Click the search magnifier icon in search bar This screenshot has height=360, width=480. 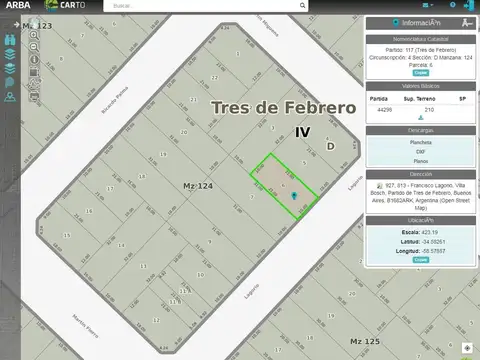click(x=302, y=5)
